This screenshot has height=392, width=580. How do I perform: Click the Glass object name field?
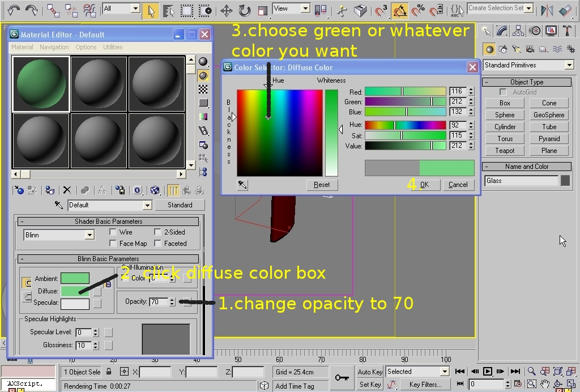[x=521, y=181]
